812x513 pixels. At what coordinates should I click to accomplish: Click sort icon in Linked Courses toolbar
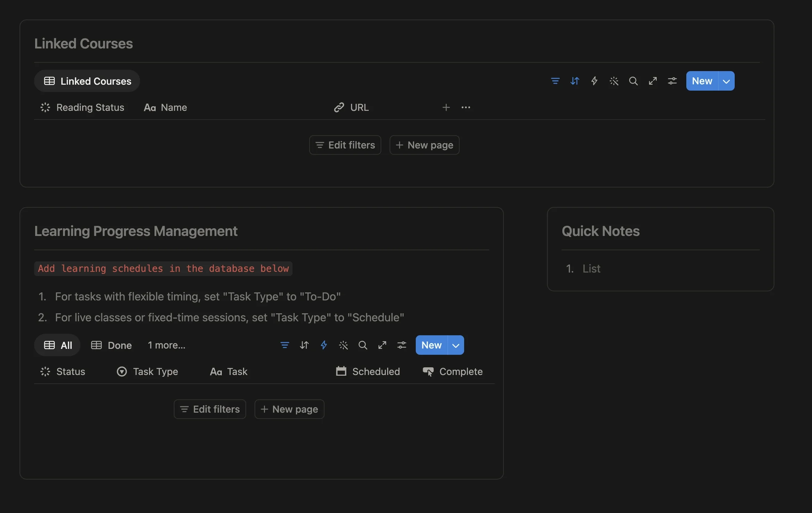click(575, 81)
